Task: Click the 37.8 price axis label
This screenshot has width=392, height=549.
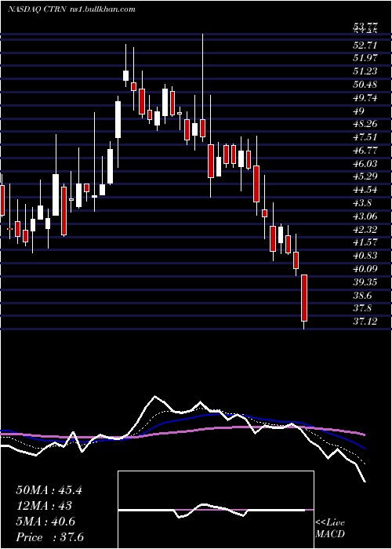Action: tap(362, 309)
